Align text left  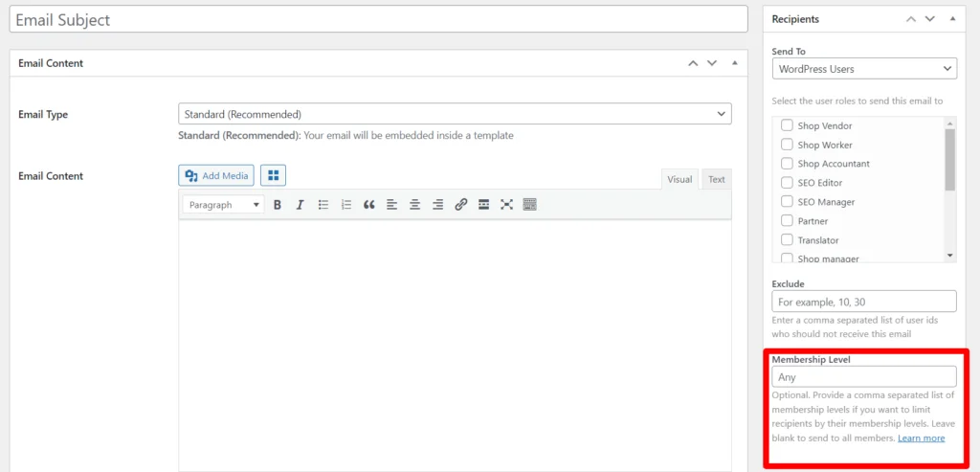391,205
